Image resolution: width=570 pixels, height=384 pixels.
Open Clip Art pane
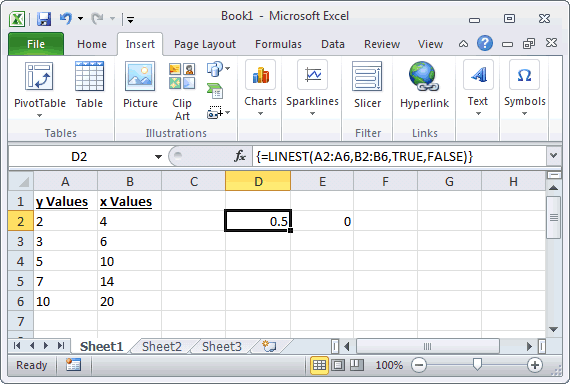182,91
